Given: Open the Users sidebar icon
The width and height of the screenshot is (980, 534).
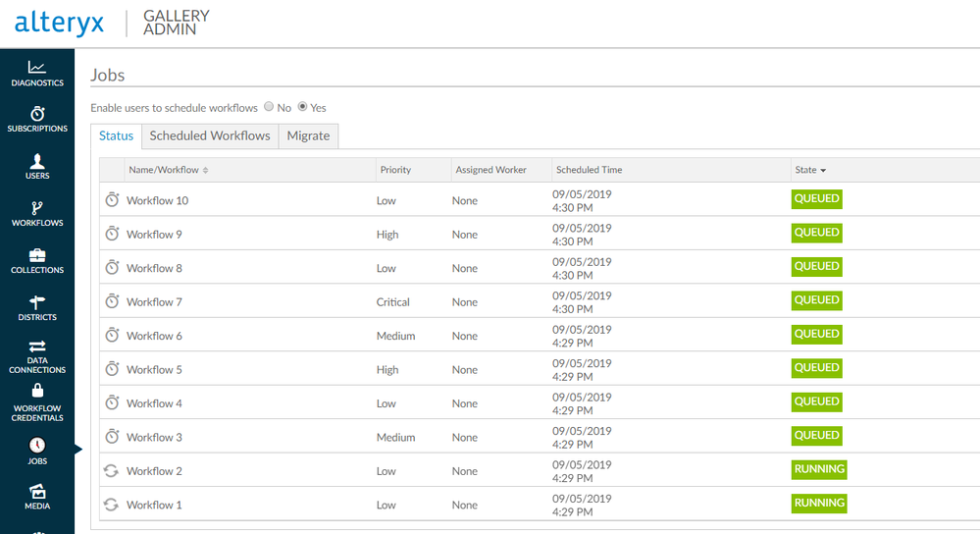Looking at the screenshot, I should (x=37, y=161).
